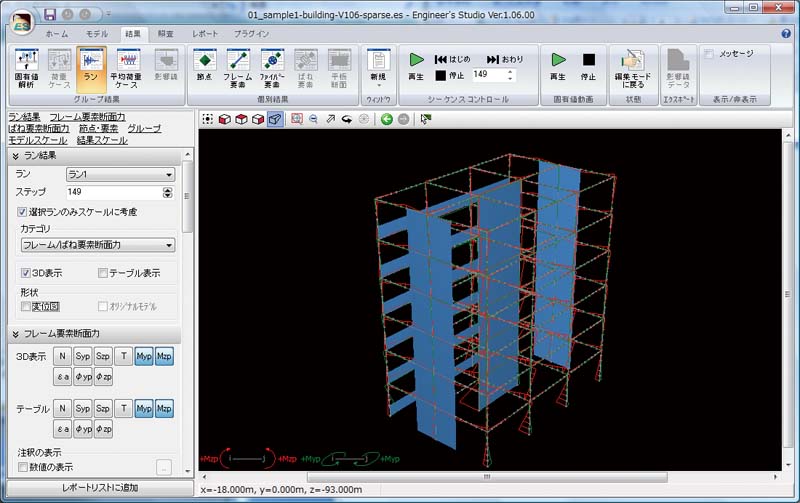Switch to the モデル ribbon tab

click(x=97, y=34)
